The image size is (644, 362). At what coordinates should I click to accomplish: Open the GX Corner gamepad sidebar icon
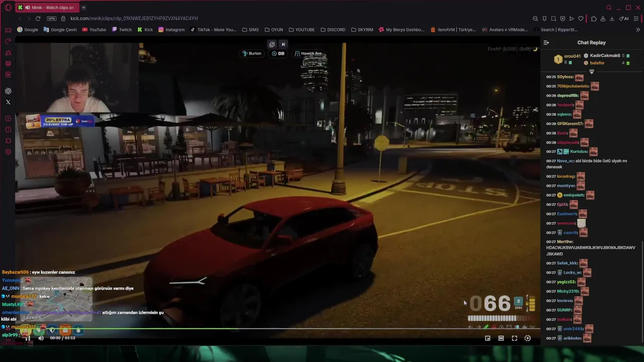[8, 30]
